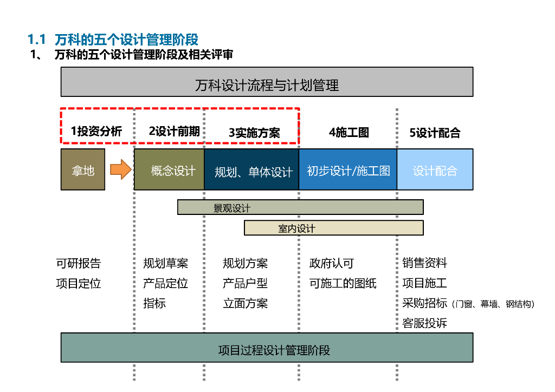Select the stage label '4施工图'

coord(349,132)
